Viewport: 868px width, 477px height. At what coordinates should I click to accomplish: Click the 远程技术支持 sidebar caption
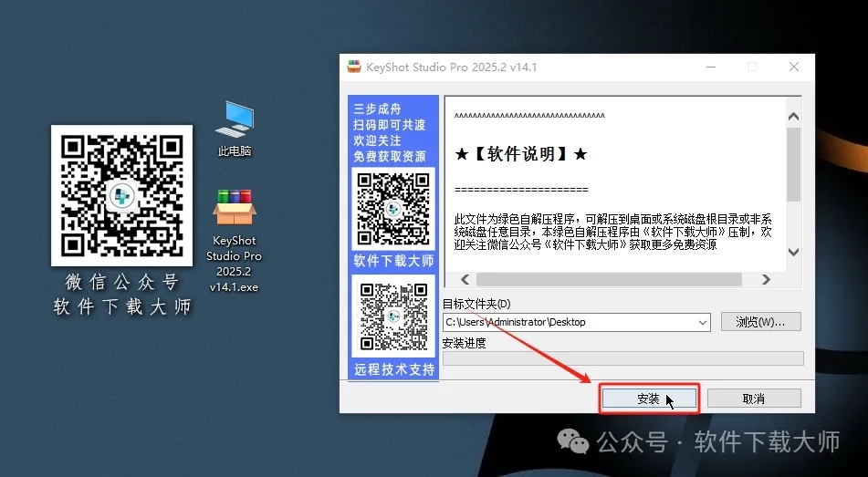(394, 369)
